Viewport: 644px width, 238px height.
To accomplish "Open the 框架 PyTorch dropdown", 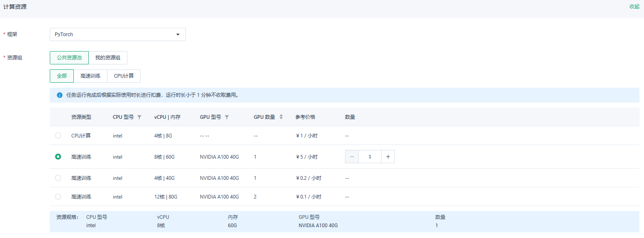I will (x=118, y=34).
